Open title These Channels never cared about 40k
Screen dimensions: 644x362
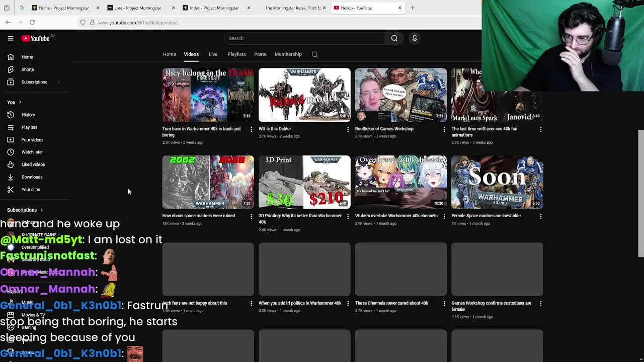pyautogui.click(x=391, y=303)
